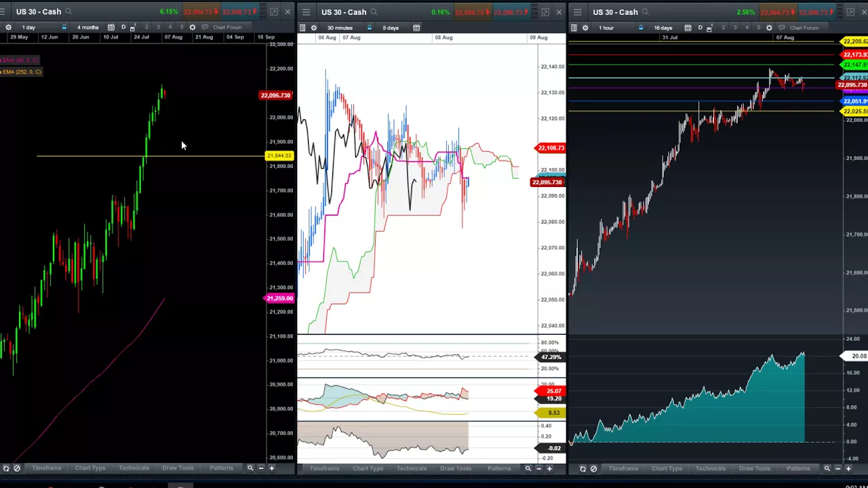Select yellow 21,844.33 horizontal line price label

279,156
